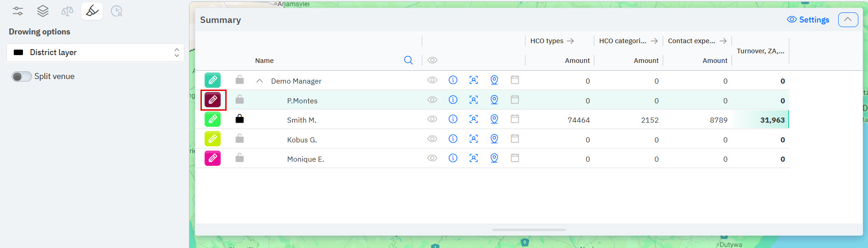868x248 pixels.
Task: Switch to the sliders filter tab
Action: (18, 11)
